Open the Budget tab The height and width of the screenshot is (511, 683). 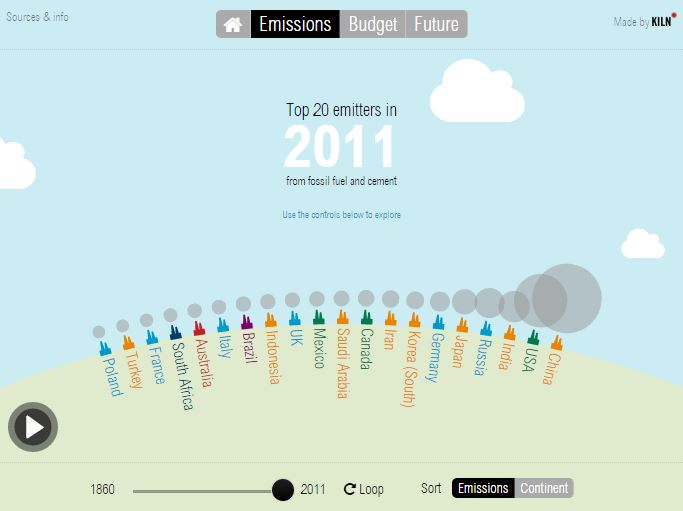[x=372, y=24]
